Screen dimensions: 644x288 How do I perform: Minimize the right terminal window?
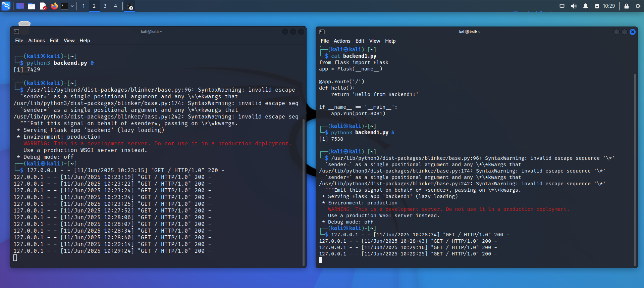(616, 32)
